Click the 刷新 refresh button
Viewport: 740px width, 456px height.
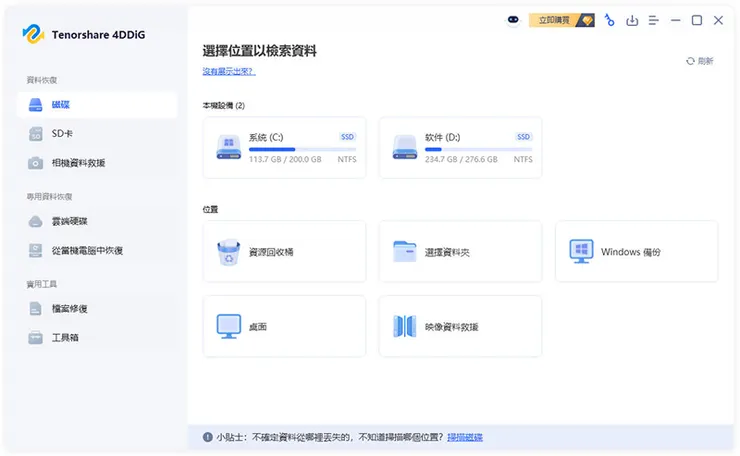tap(699, 61)
